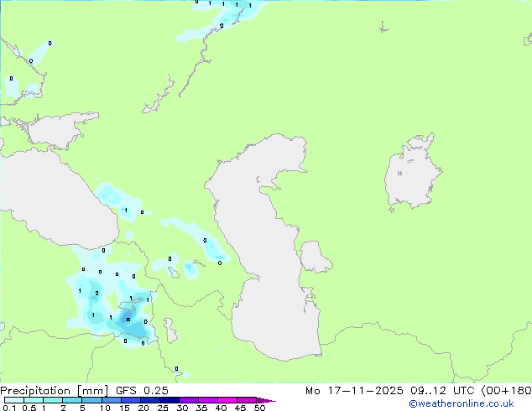Click the "25" legend scale label

163,408
